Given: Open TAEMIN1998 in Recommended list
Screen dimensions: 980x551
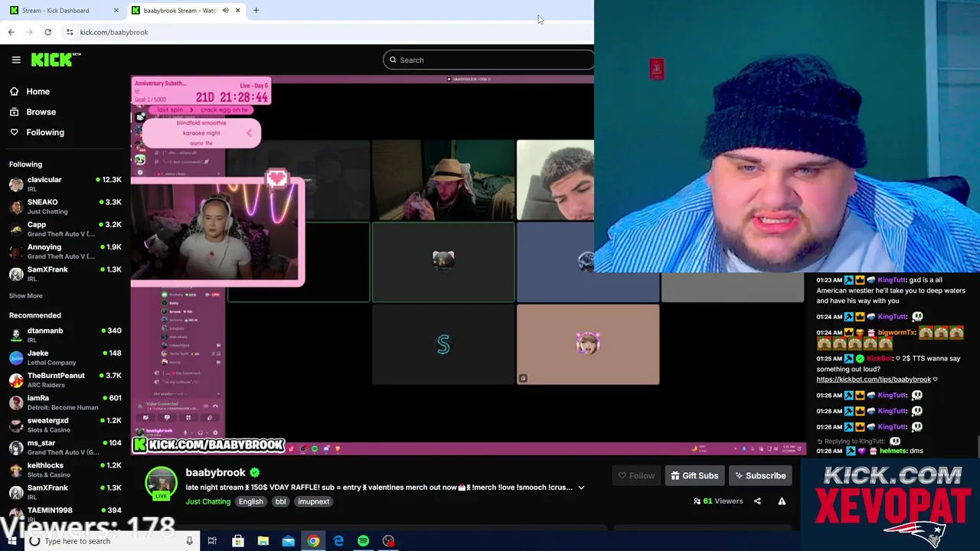Looking at the screenshot, I should [x=65, y=514].
